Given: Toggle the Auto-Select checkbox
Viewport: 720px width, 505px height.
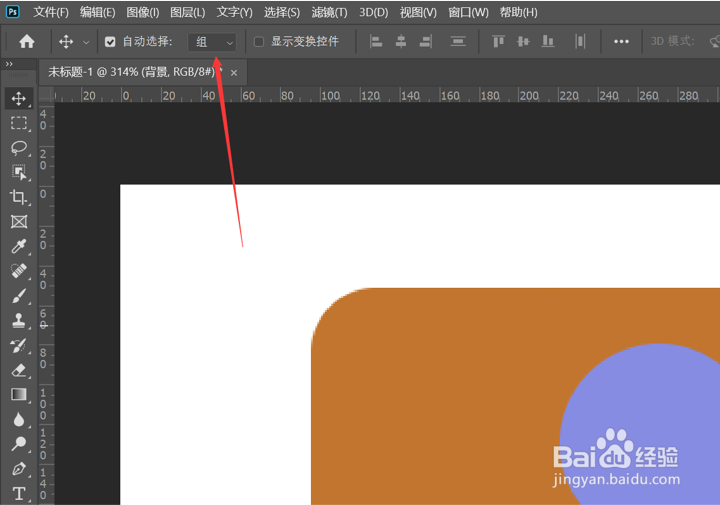Looking at the screenshot, I should (x=110, y=42).
